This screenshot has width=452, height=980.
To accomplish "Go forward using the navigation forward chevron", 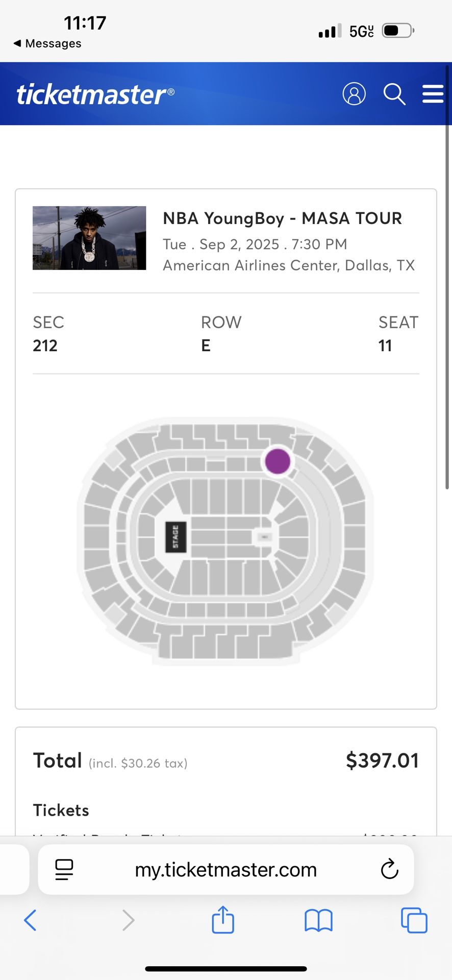I will pos(128,920).
